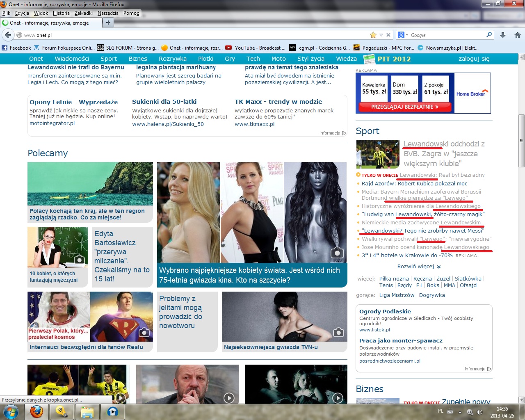Image resolution: width=525 pixels, height=420 pixels.
Task: Open the Moto navigation item
Action: click(278, 59)
